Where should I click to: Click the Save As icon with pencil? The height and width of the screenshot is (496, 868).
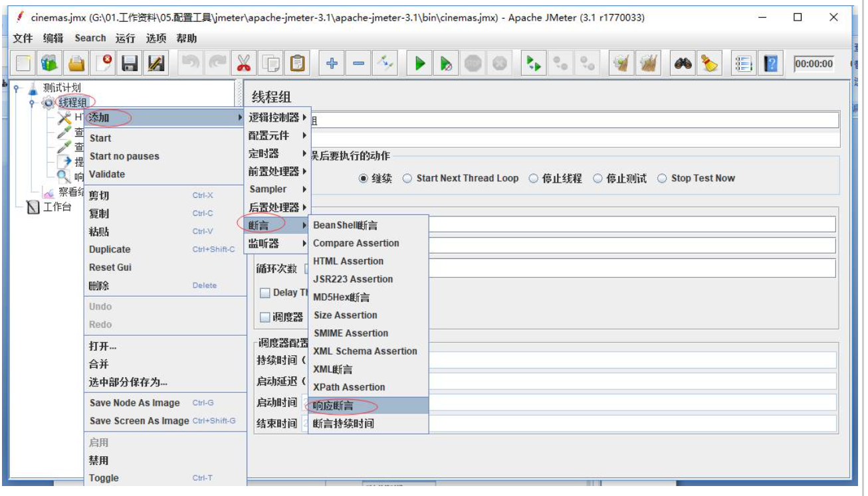click(156, 64)
